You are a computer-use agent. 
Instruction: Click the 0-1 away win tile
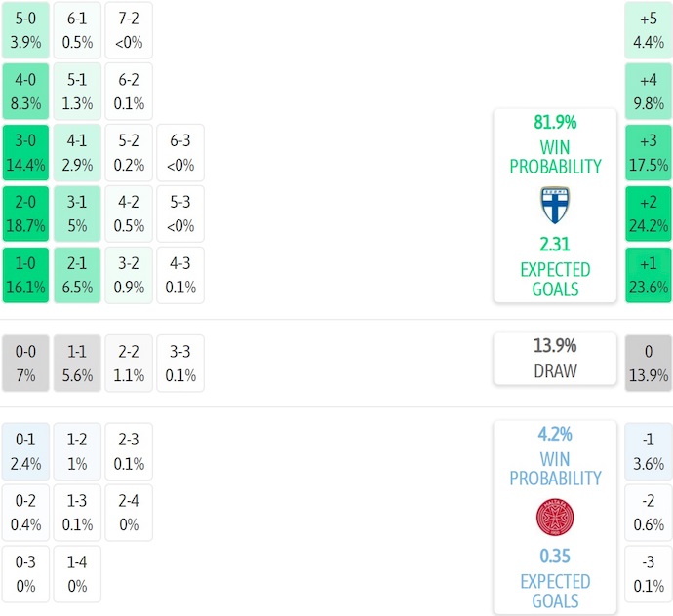click(26, 451)
